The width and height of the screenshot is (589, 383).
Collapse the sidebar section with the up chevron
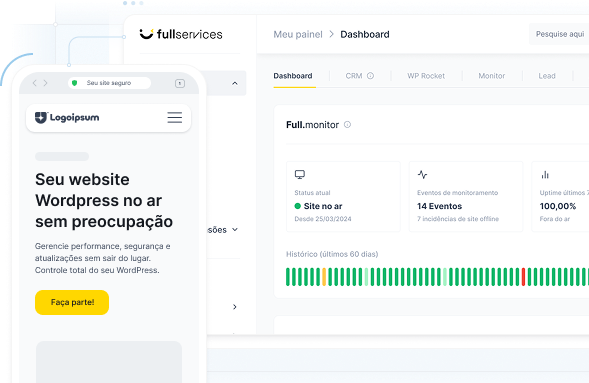pos(235,83)
